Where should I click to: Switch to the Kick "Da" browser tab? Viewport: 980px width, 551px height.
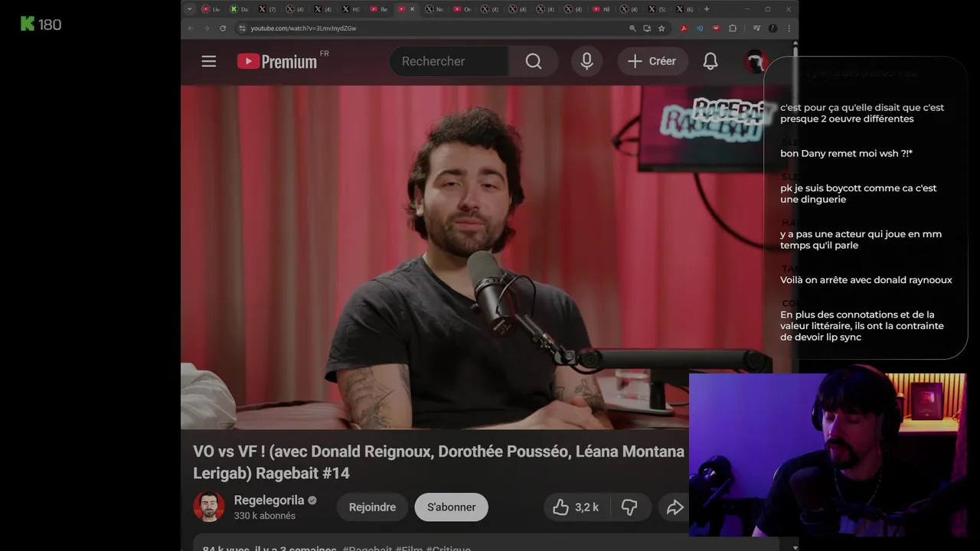coord(239,9)
